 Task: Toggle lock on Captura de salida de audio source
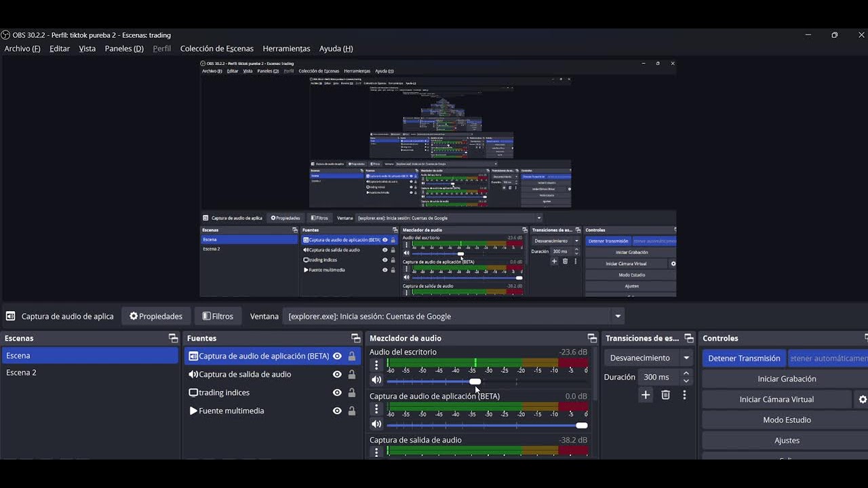click(351, 374)
